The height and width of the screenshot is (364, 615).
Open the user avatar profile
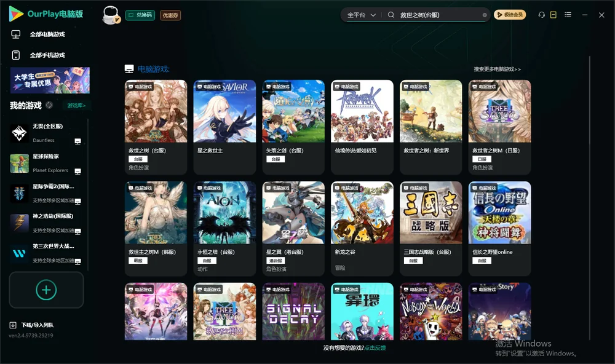111,15
